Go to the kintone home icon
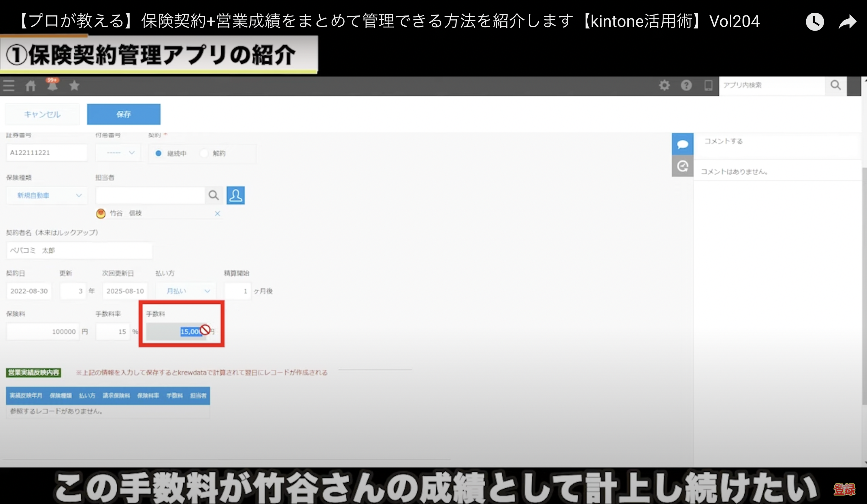This screenshot has width=867, height=504. [x=31, y=85]
